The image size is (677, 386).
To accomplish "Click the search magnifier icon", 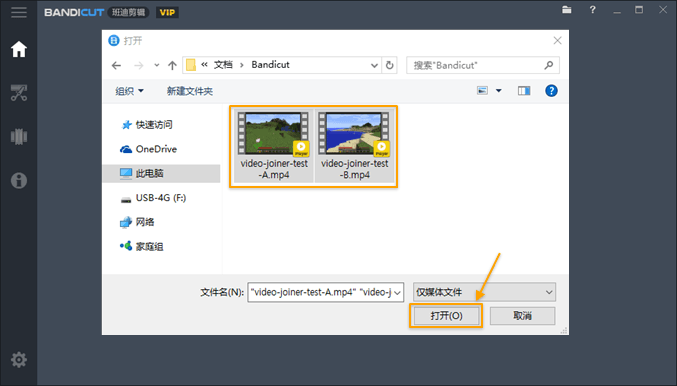I will 548,65.
